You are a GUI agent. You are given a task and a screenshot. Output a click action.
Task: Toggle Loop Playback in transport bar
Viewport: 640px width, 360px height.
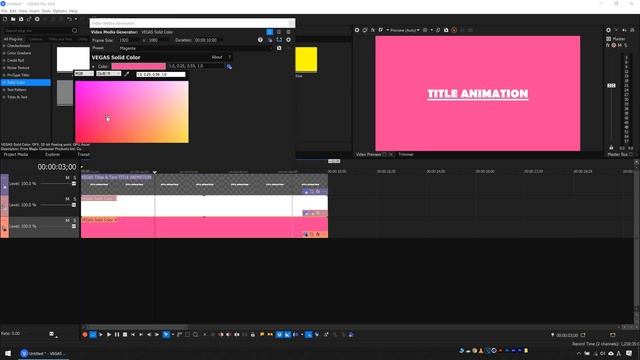pyautogui.click(x=93, y=335)
